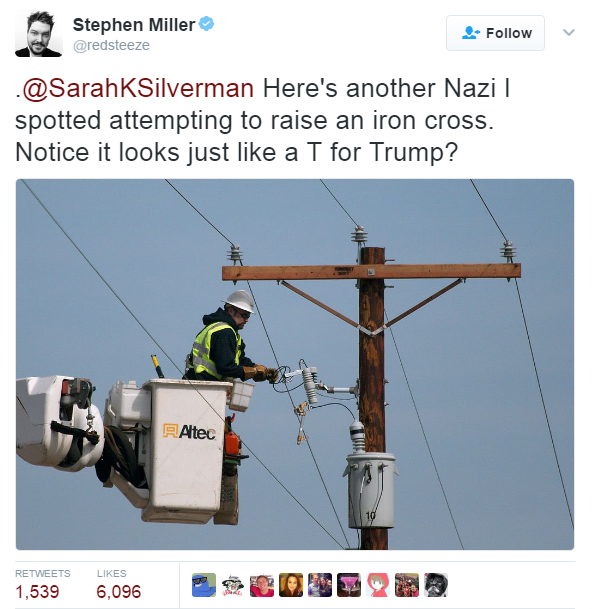The height and width of the screenshot is (609, 597).
Task: Click Stephen Miller's profile avatar
Action: [38, 33]
